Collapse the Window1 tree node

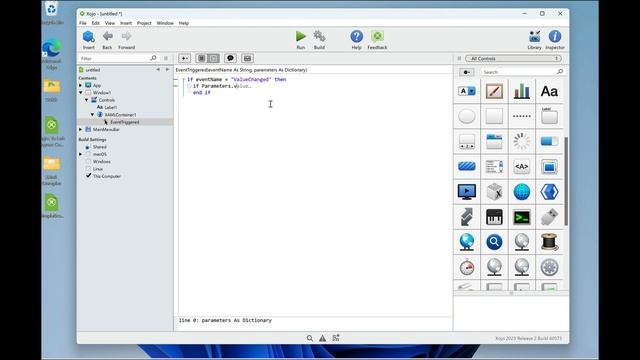pyautogui.click(x=81, y=93)
